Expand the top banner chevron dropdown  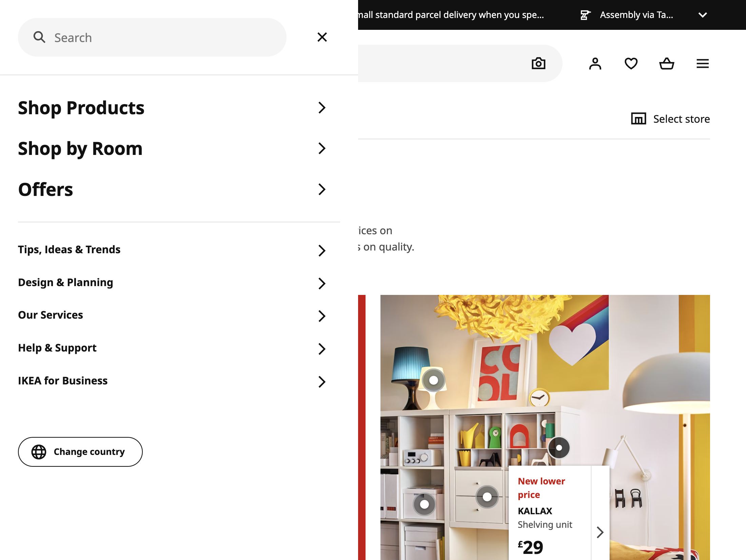pos(703,15)
